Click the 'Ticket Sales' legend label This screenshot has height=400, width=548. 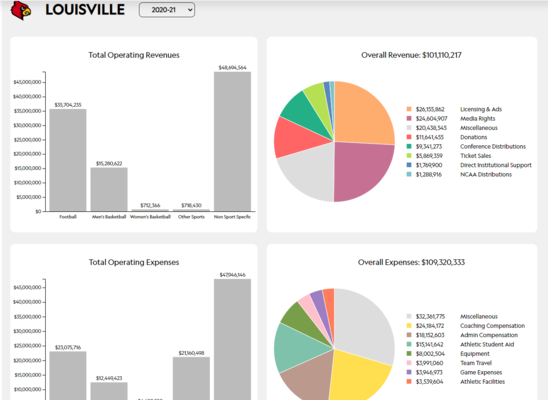(x=475, y=156)
